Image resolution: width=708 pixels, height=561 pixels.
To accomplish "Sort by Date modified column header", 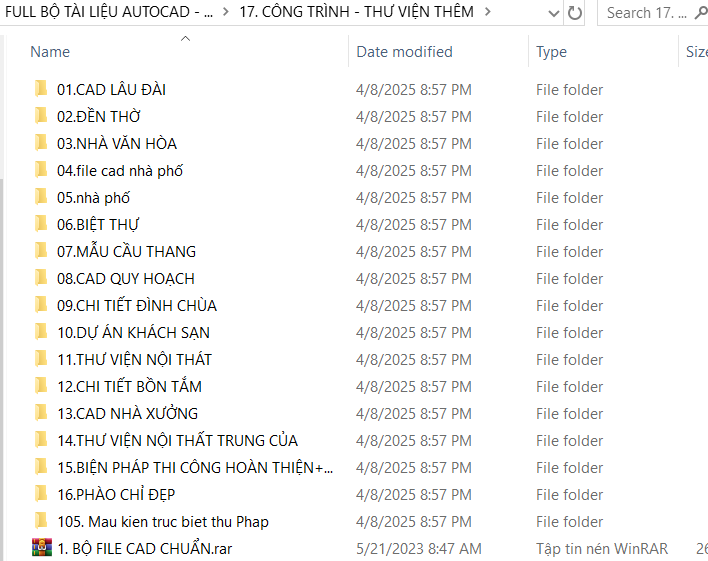I will point(404,52).
